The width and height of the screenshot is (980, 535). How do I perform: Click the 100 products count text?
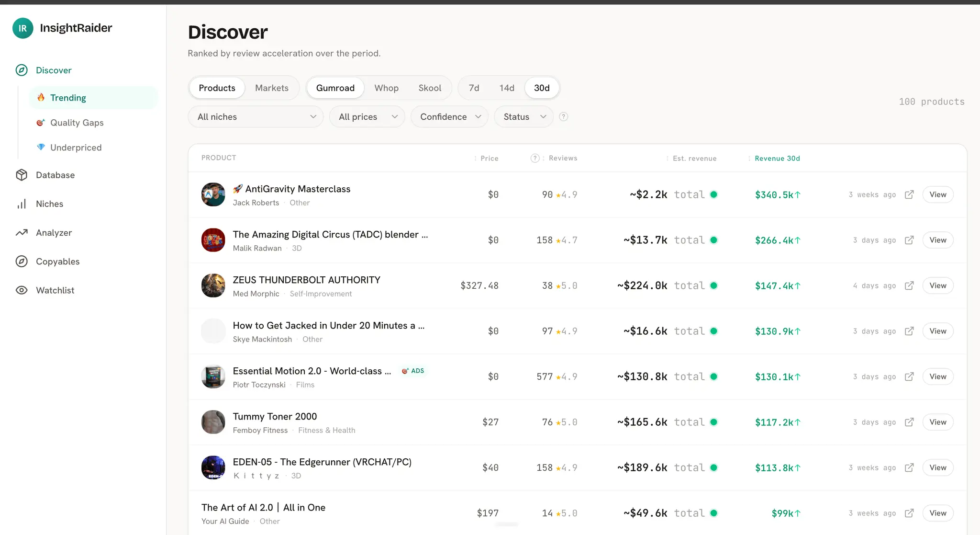[x=932, y=102]
